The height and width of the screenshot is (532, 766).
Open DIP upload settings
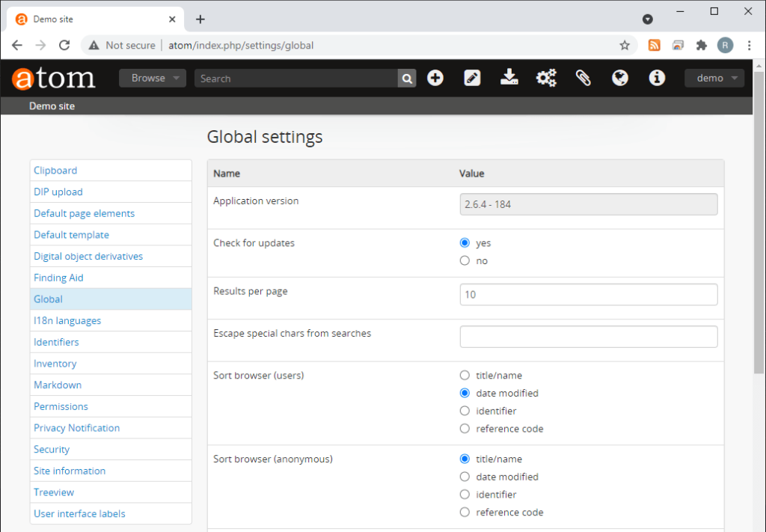pos(111,192)
